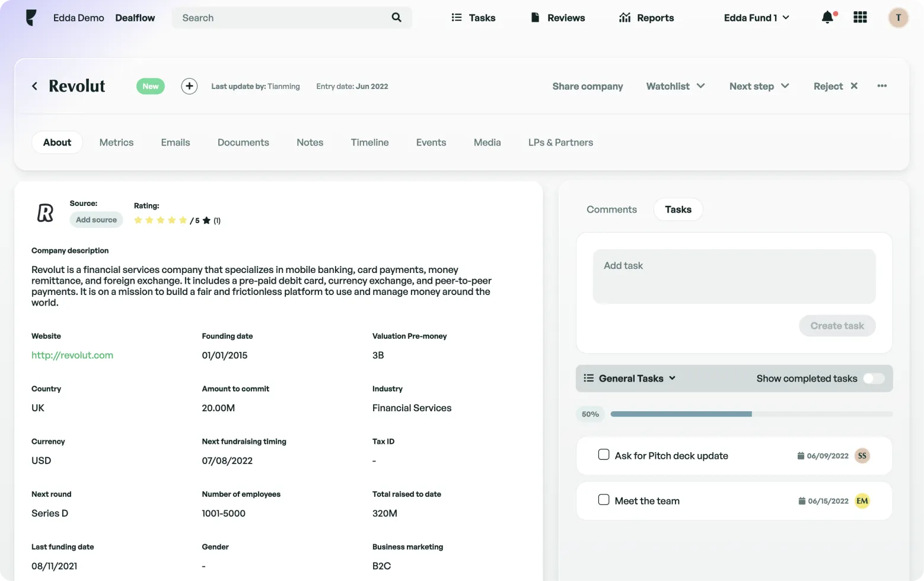
Task: Open the Edda Fund 1 dropdown
Action: [756, 17]
